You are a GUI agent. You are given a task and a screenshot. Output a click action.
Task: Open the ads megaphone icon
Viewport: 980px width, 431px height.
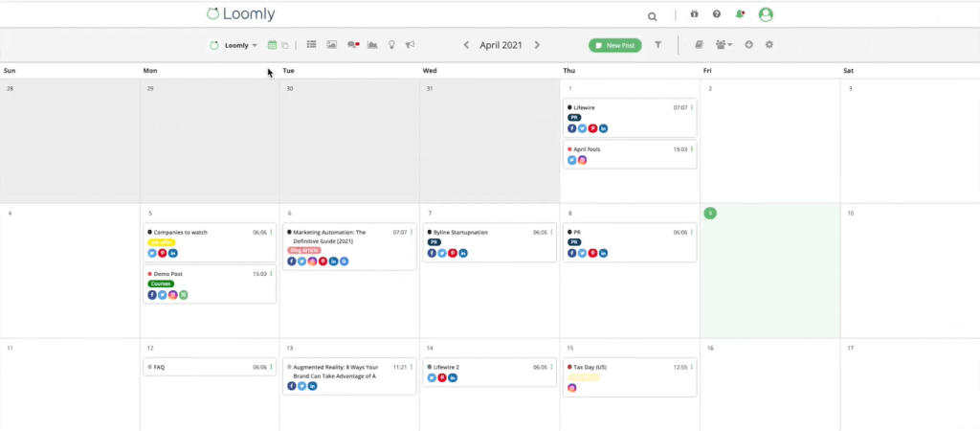[x=410, y=45]
